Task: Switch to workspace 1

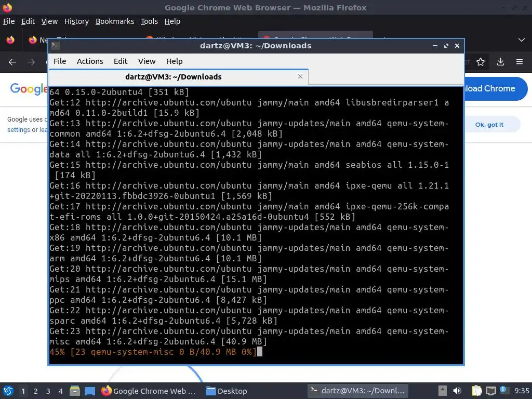Action: pyautogui.click(x=23, y=391)
